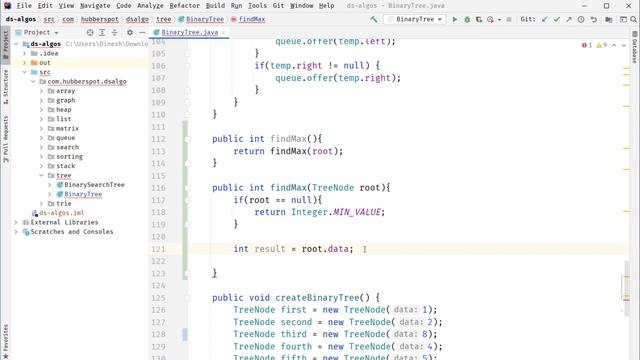
Task: Open the Database side tab
Action: pyautogui.click(x=635, y=47)
